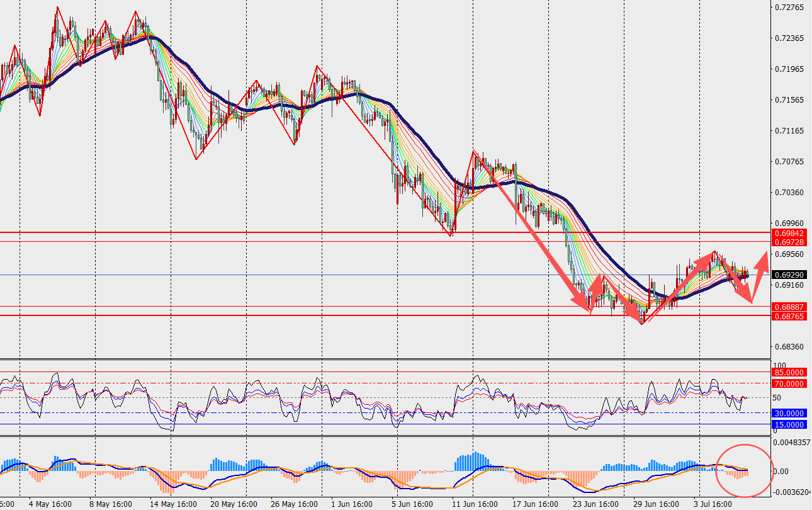Click the current price label 0.69290
Viewport: 812px width, 510px height.
tap(788, 275)
